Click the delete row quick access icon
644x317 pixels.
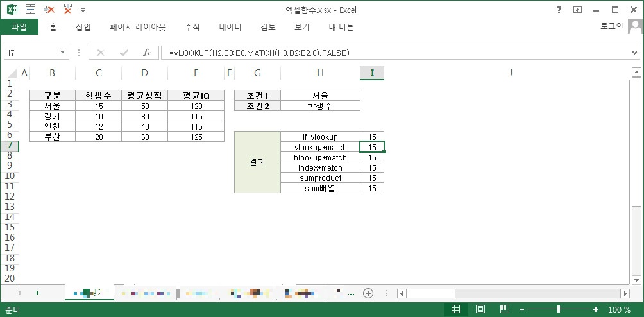pos(49,10)
